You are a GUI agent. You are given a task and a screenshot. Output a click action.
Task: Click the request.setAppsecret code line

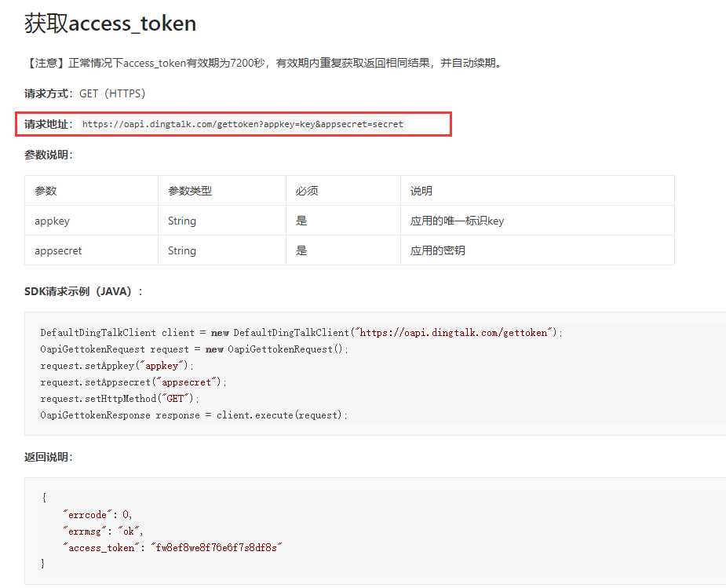133,382
